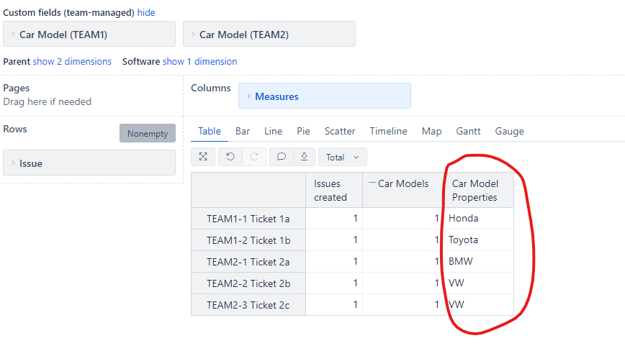The image size is (625, 364).
Task: Click Issues created value for Ticket 1a
Action: pos(334,218)
